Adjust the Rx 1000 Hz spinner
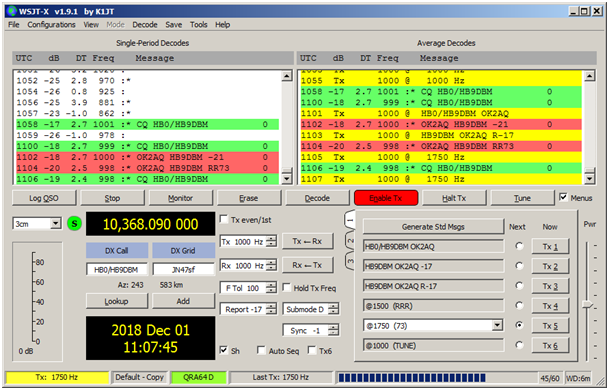This screenshot has height=390, width=609. click(x=272, y=266)
